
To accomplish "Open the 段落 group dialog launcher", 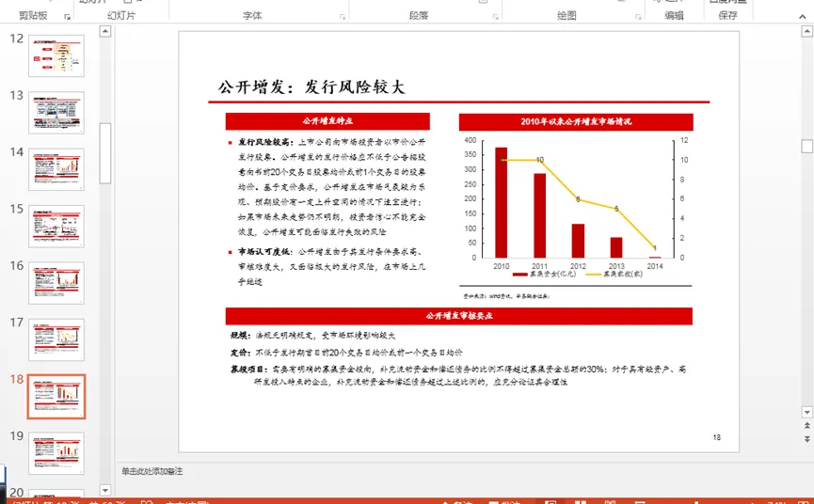I will (496, 17).
